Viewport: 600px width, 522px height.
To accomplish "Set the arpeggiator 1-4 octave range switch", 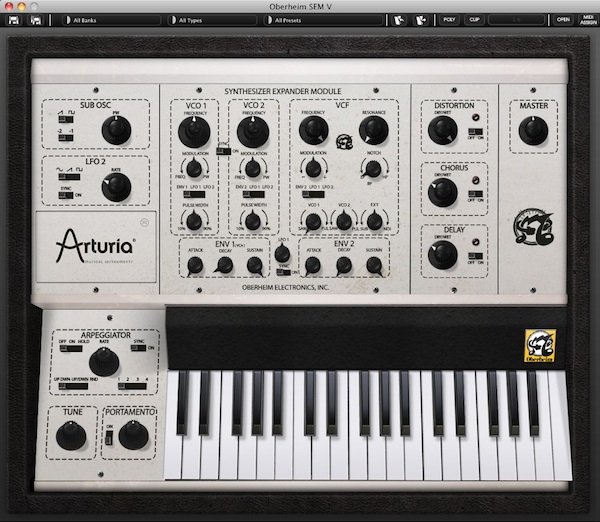I will tap(132, 386).
